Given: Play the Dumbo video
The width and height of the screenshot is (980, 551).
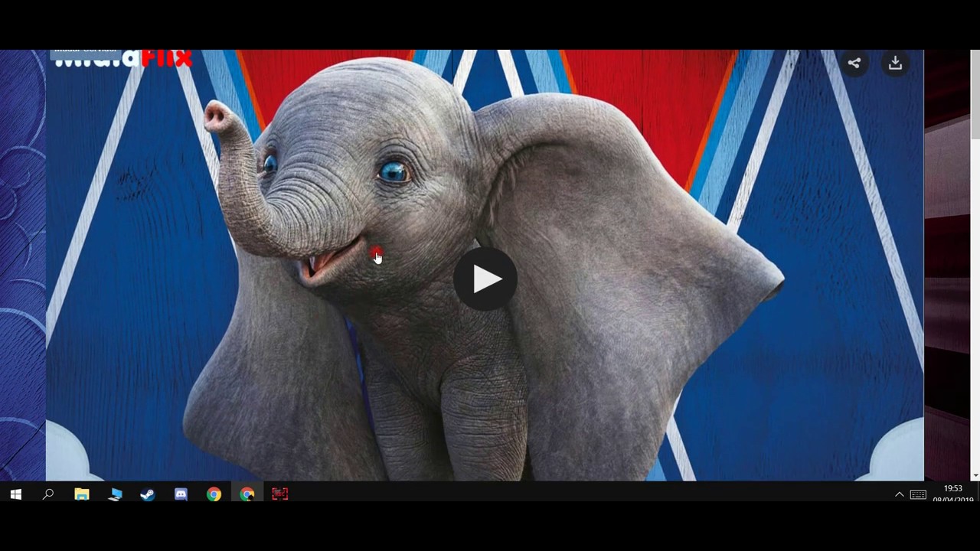Looking at the screenshot, I should (485, 279).
